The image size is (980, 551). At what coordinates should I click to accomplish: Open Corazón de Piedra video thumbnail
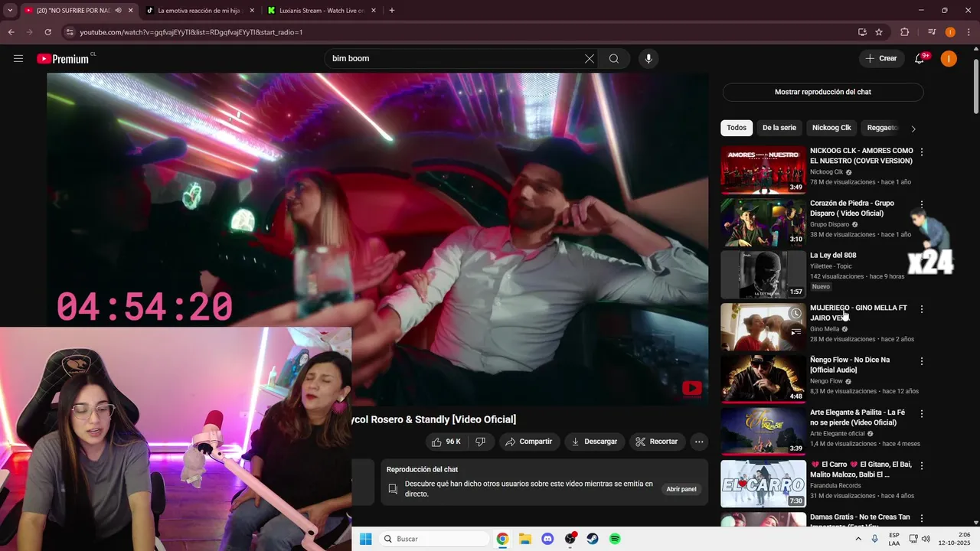(x=763, y=222)
